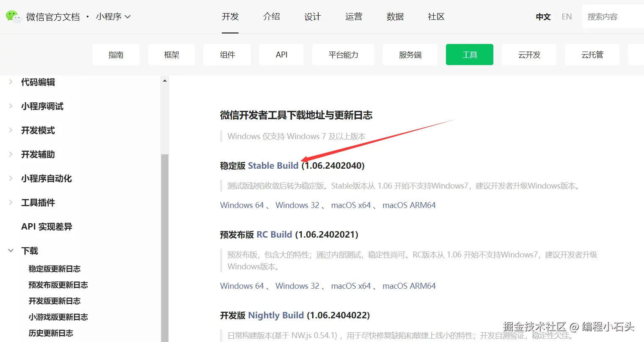Click the 开发模式 sidebar label
644x342 pixels.
pyautogui.click(x=38, y=130)
